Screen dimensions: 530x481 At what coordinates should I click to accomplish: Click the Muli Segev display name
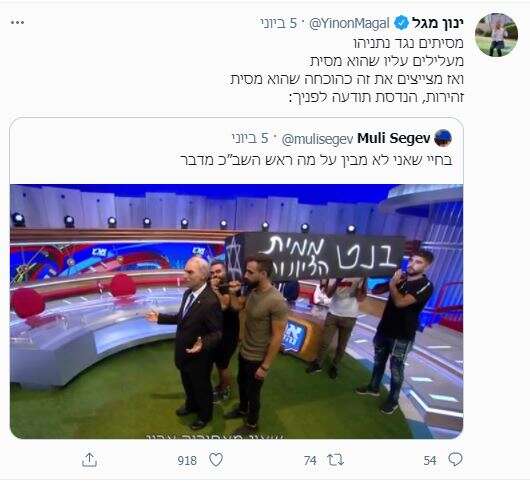394,138
